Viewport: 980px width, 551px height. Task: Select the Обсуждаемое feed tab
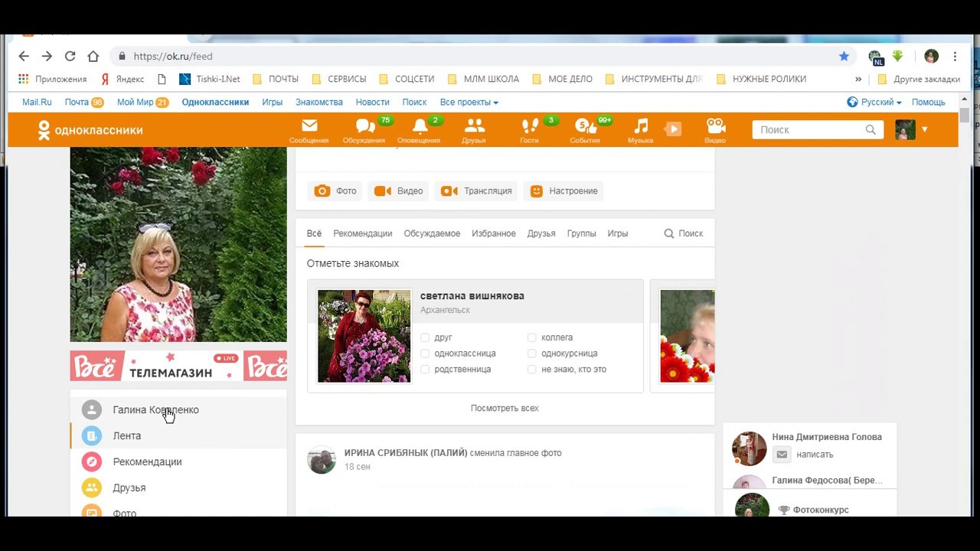432,233
